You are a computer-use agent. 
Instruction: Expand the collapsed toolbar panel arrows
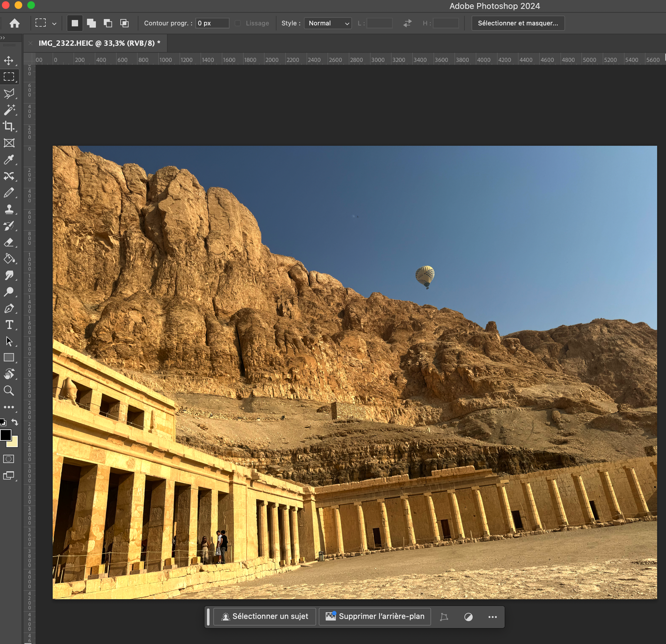click(3, 38)
